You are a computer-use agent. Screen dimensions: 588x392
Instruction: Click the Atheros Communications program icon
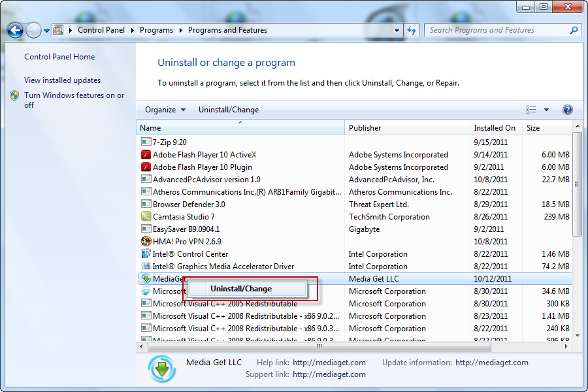(x=146, y=191)
